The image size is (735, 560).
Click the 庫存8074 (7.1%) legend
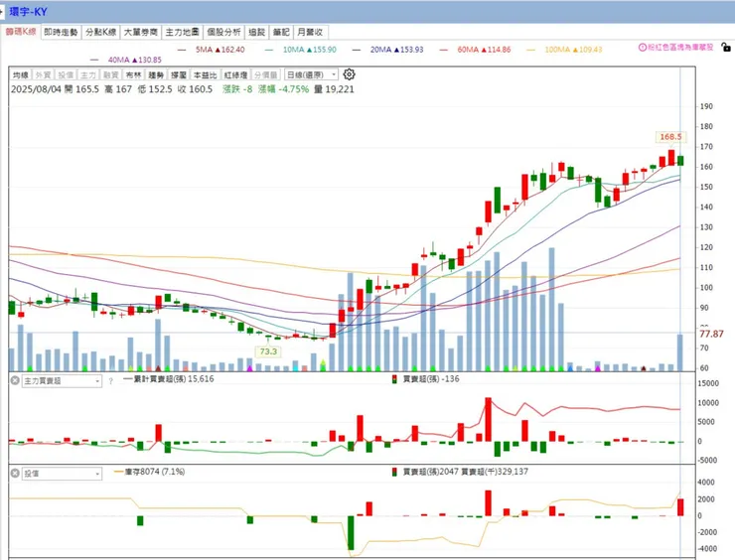point(150,472)
